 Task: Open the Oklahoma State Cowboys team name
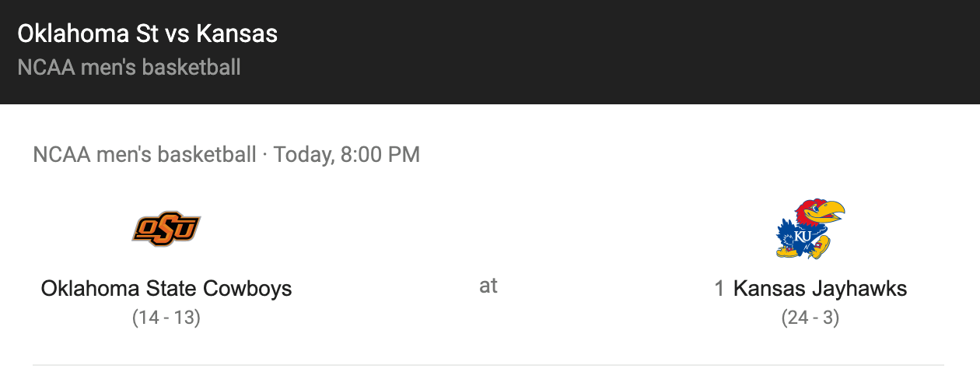click(x=166, y=289)
